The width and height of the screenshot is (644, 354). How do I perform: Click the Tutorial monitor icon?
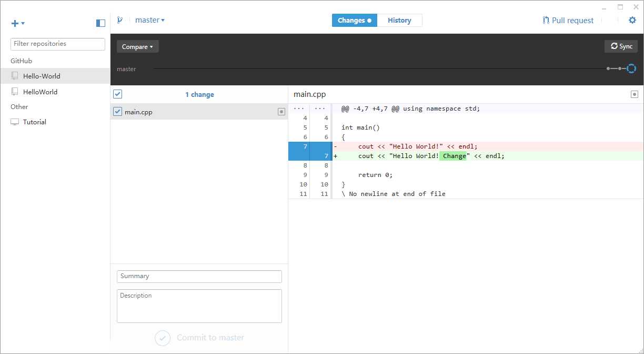[15, 122]
